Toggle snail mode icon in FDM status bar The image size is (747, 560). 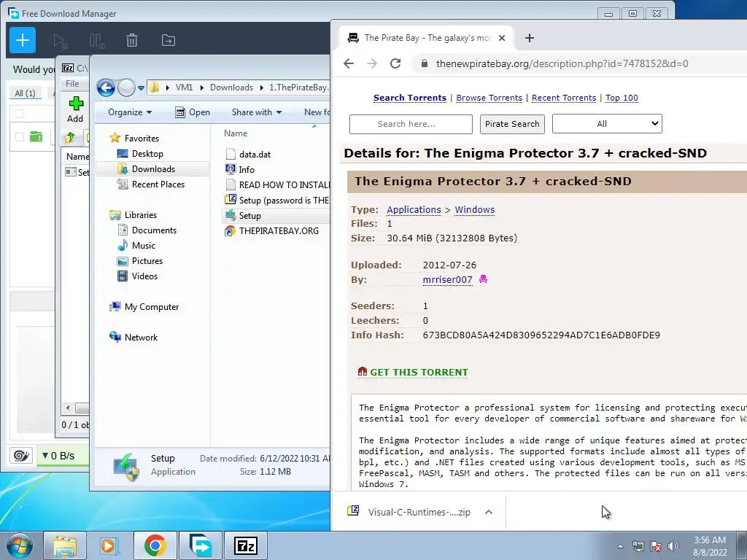pyautogui.click(x=21, y=456)
